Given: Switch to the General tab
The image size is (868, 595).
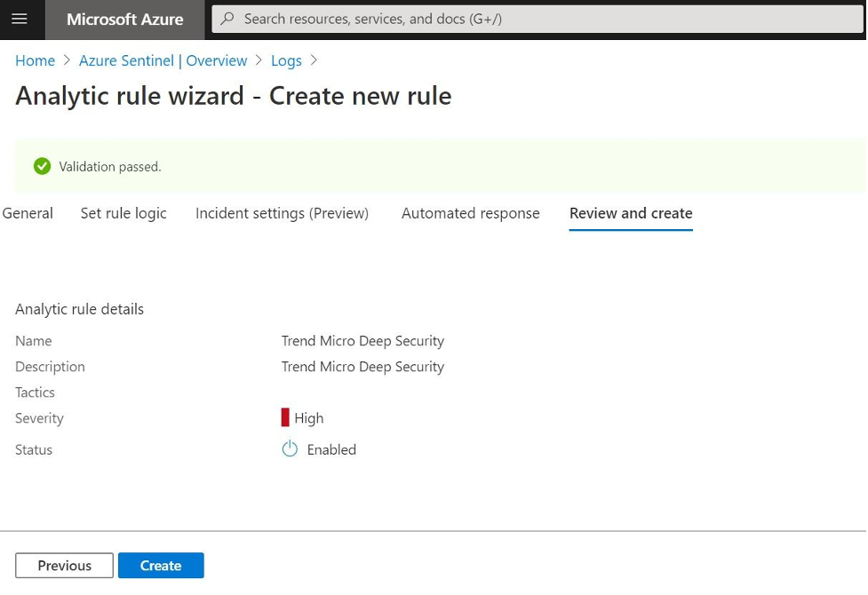Looking at the screenshot, I should click(28, 213).
